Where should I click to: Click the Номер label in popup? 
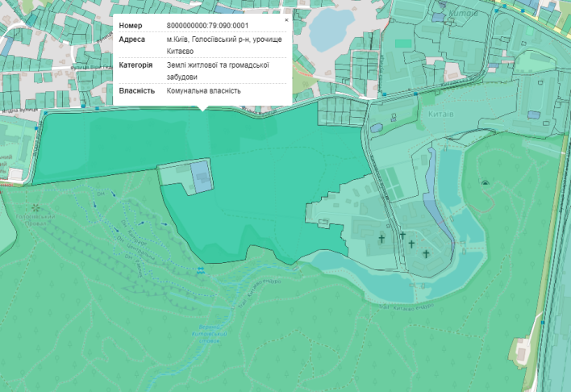[x=131, y=26]
